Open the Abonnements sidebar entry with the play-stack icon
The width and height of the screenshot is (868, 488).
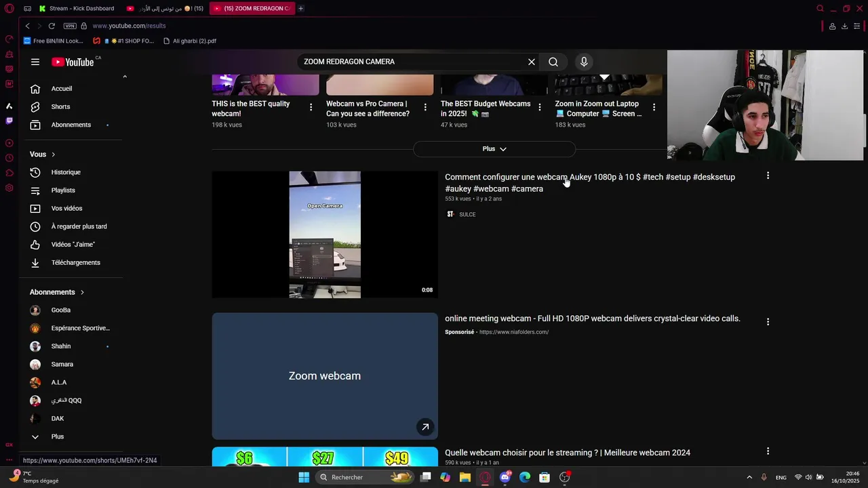(71, 125)
